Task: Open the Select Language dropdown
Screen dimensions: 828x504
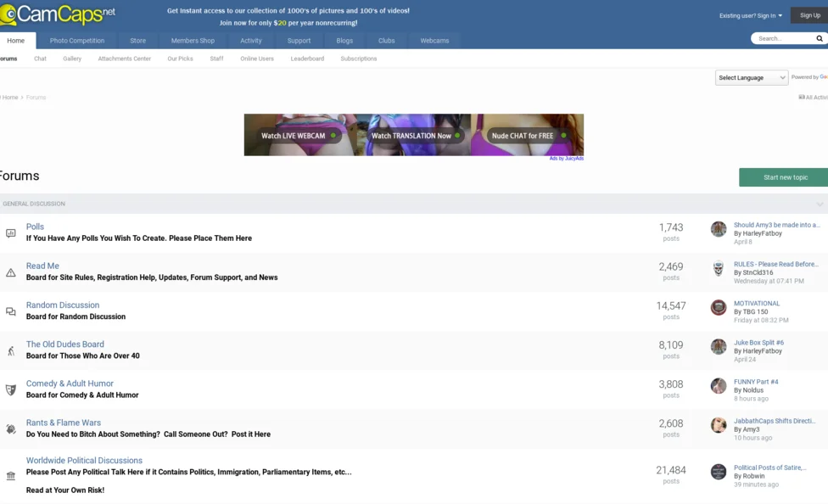Action: coord(752,77)
